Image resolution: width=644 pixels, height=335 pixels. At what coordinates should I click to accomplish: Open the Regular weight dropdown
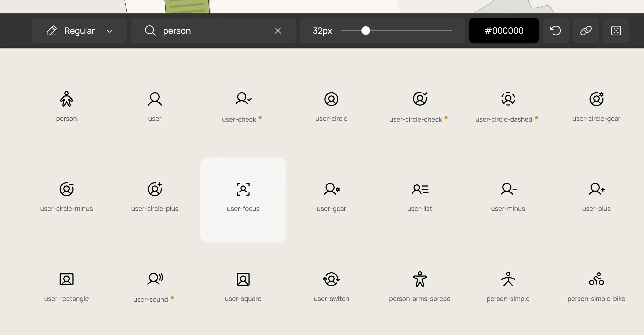[x=79, y=31]
